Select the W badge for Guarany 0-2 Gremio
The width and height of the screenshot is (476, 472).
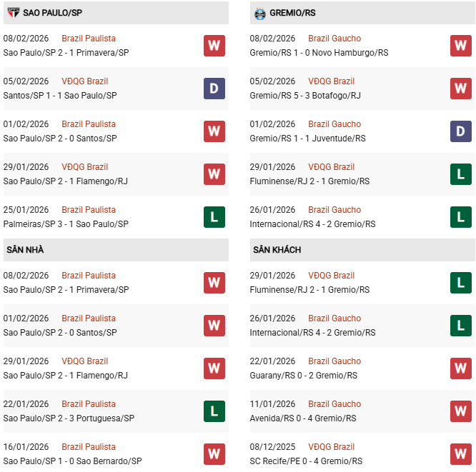coord(460,368)
